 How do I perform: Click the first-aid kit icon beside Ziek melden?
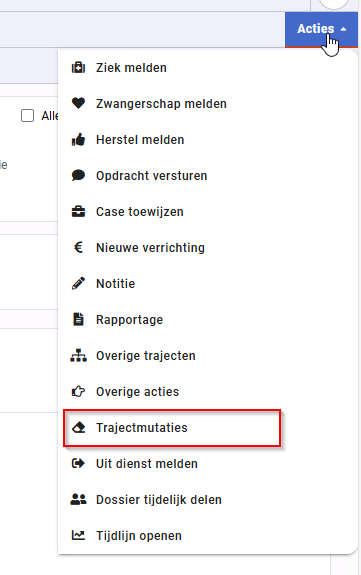[x=78, y=68]
